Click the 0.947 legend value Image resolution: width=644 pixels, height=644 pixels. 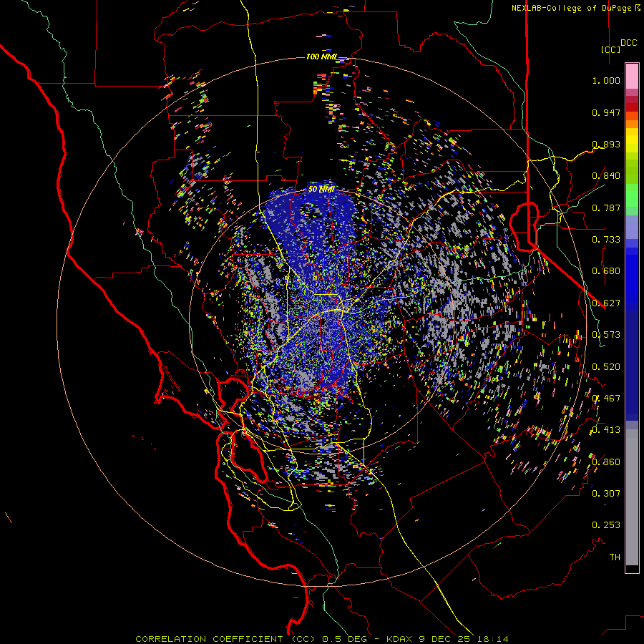tap(606, 112)
